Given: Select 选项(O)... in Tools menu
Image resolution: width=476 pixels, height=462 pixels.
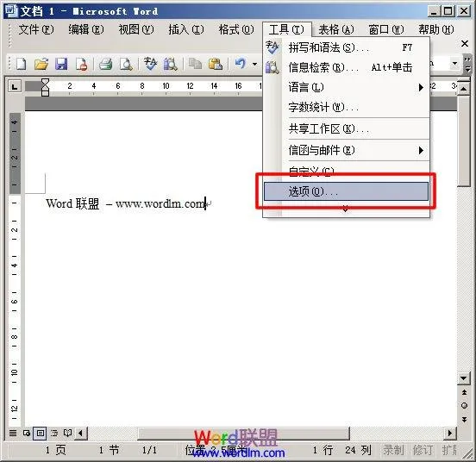Looking at the screenshot, I should click(346, 191).
